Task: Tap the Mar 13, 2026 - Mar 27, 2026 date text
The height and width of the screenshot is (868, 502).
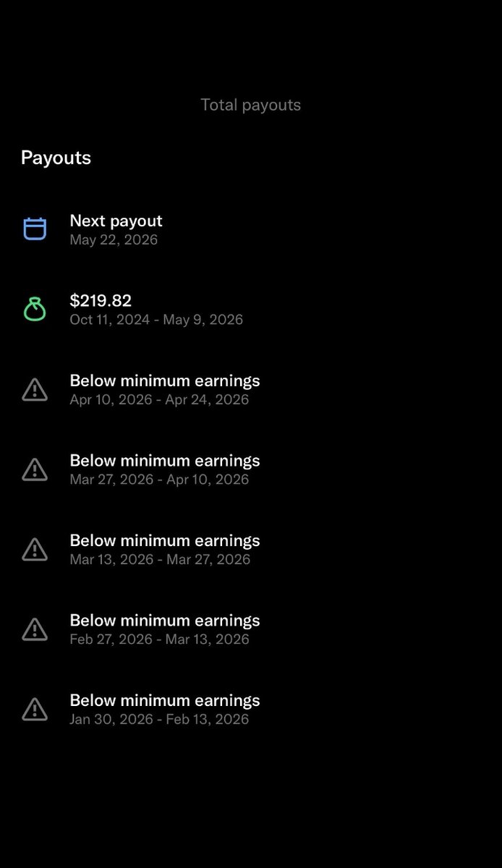Action: point(160,560)
